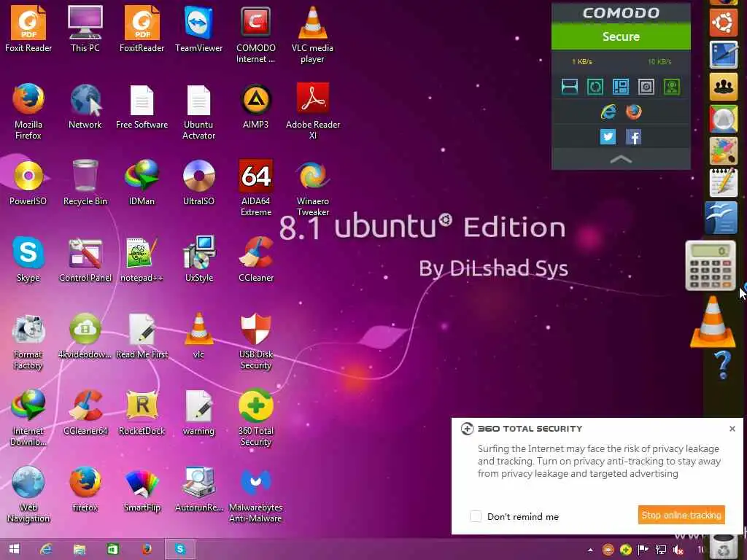747x560 pixels.
Task: Launch VLC media player desktop shortcut
Action: pos(312,34)
